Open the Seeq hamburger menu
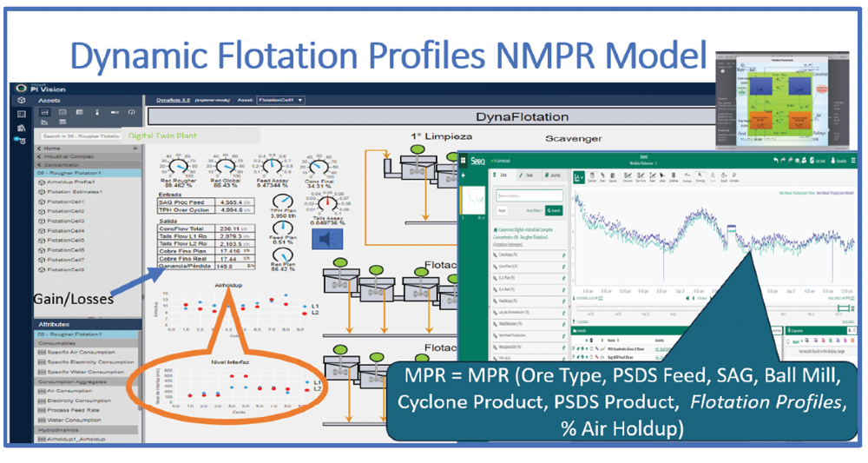Viewport: 868px width, 463px height. (853, 160)
